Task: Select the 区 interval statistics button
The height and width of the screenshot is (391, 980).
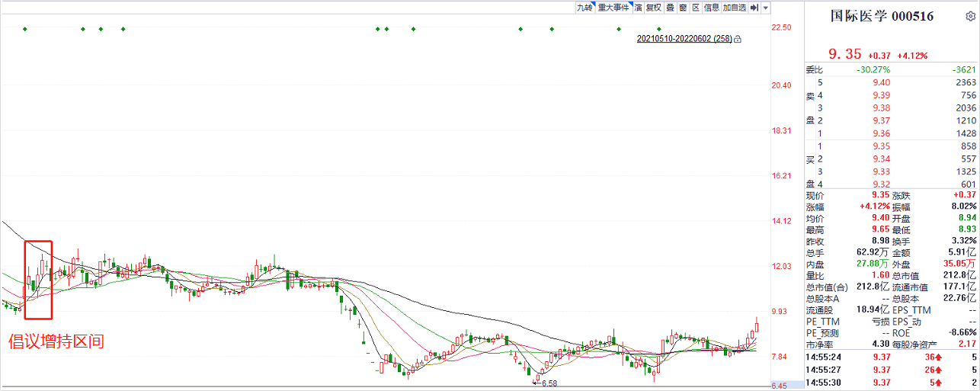Action: coord(696,8)
